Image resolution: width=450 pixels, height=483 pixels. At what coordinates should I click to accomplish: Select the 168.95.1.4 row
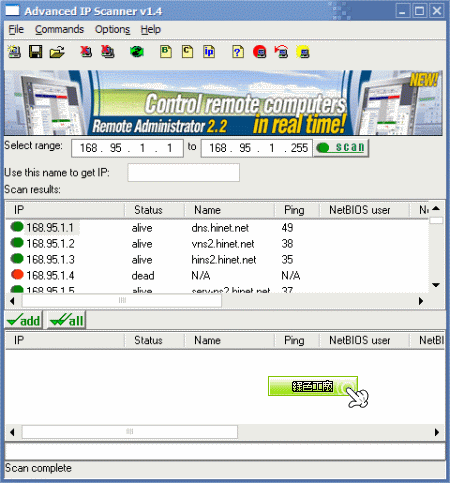click(x=217, y=276)
